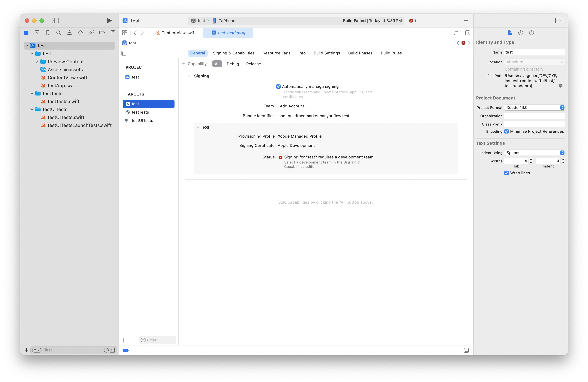Open the History inspector clock icon
The width and height of the screenshot is (588, 382).
point(520,33)
